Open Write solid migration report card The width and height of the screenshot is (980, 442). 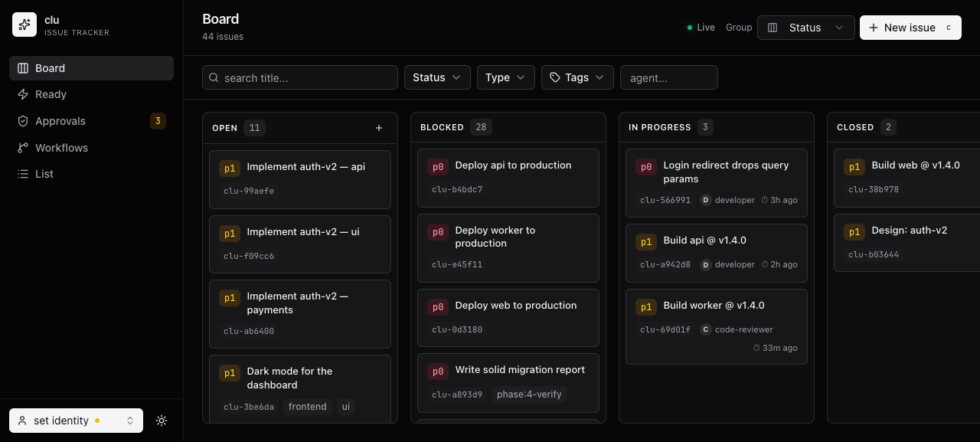click(508, 382)
